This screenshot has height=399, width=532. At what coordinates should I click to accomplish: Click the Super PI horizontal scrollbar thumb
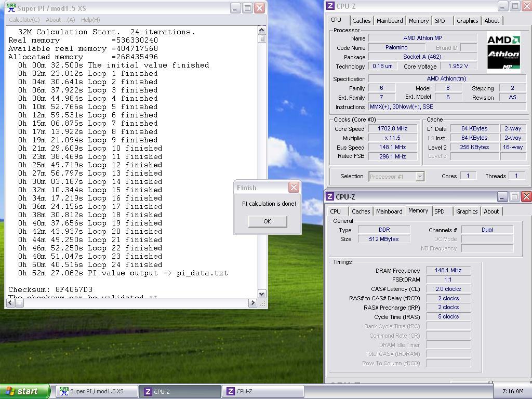coord(19,303)
